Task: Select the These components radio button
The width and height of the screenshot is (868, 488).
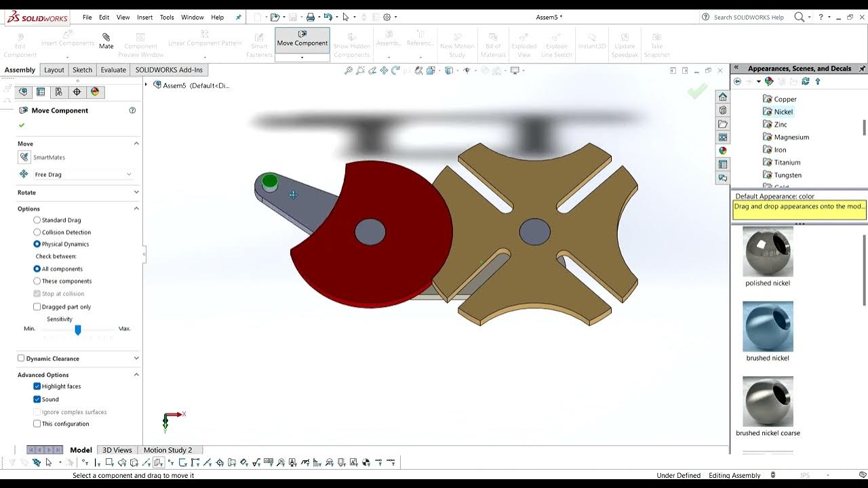Action: [x=37, y=281]
